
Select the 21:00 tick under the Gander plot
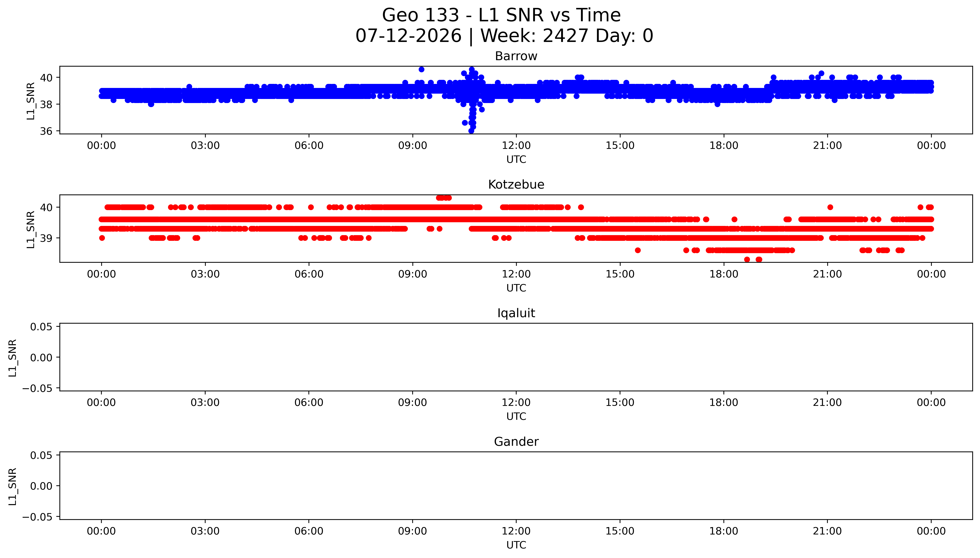click(827, 531)
